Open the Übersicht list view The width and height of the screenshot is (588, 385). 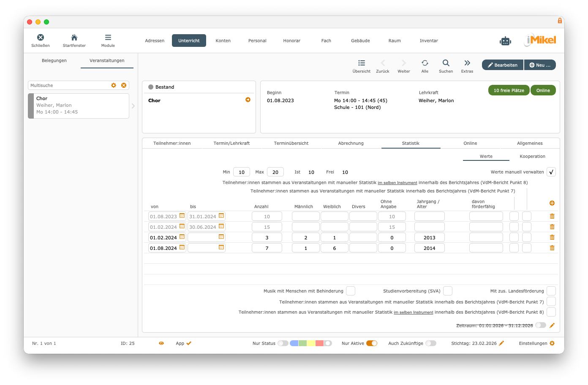(362, 63)
